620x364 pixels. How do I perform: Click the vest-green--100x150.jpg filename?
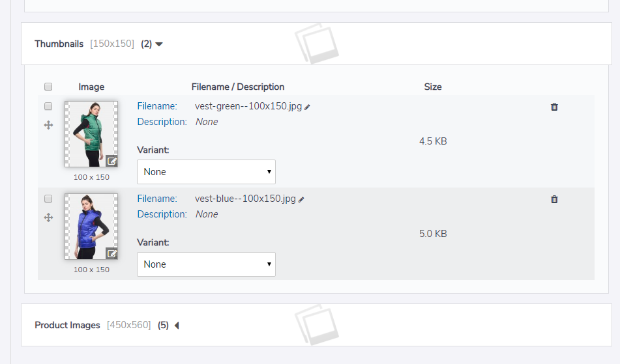tap(248, 106)
